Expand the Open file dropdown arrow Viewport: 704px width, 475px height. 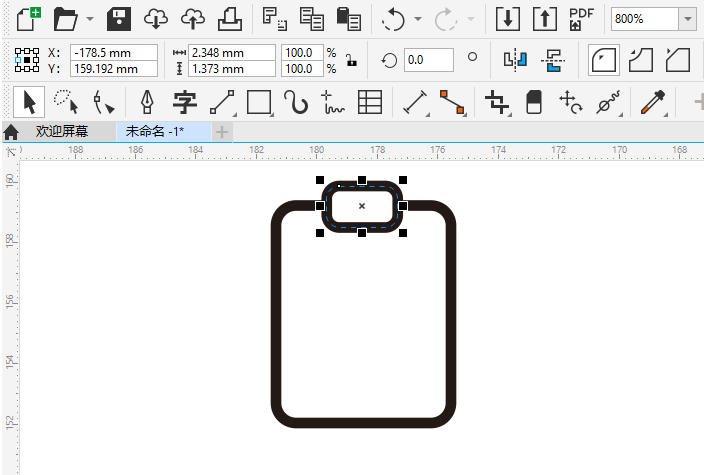[x=90, y=19]
